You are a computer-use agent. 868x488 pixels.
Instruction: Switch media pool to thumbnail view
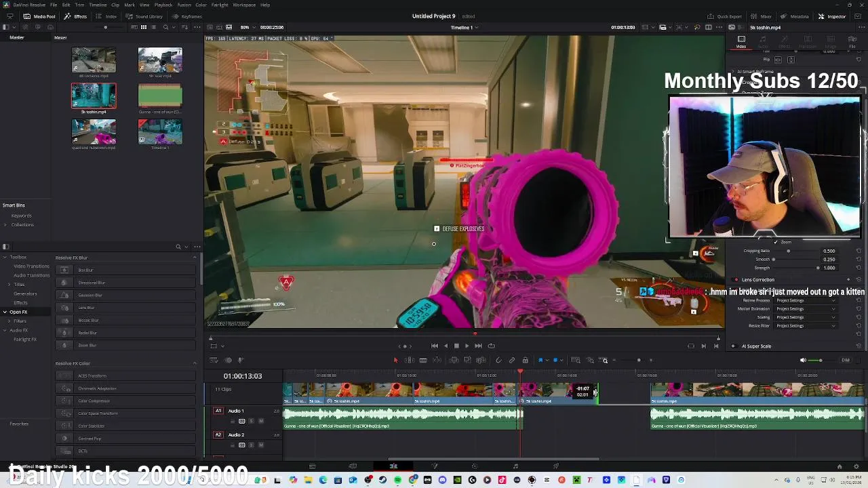(x=143, y=27)
